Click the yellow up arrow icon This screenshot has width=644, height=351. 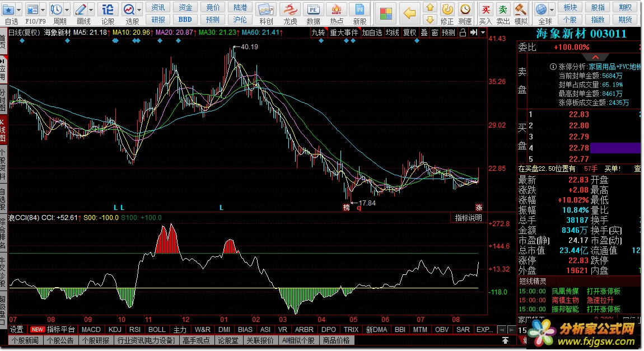point(430,7)
